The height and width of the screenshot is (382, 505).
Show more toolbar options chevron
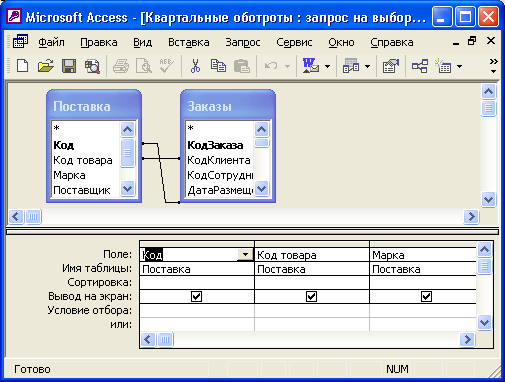[493, 66]
